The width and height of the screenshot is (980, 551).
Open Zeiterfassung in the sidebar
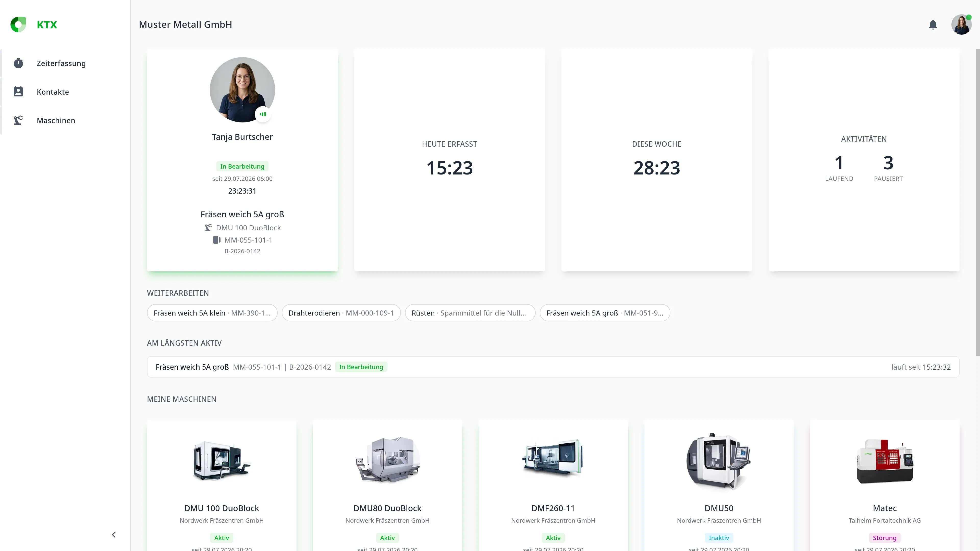tap(65, 63)
